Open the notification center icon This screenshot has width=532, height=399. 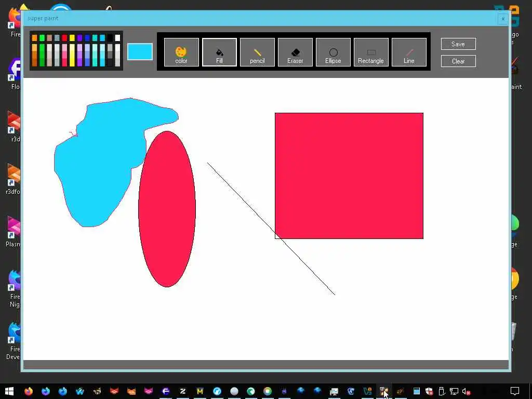[515, 391]
